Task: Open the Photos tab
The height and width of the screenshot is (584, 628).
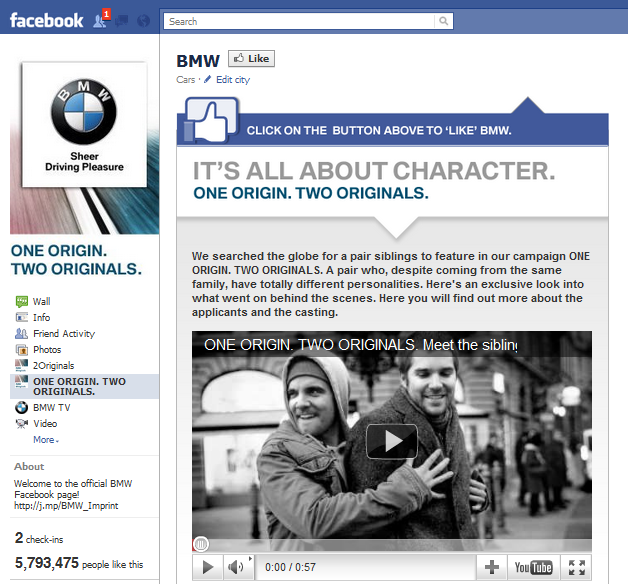Action: click(47, 349)
